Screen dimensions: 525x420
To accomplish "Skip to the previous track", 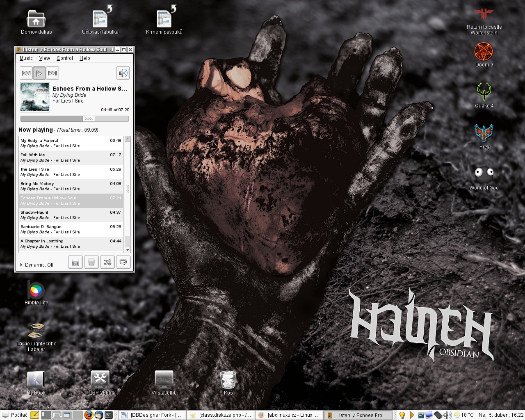I will click(26, 73).
